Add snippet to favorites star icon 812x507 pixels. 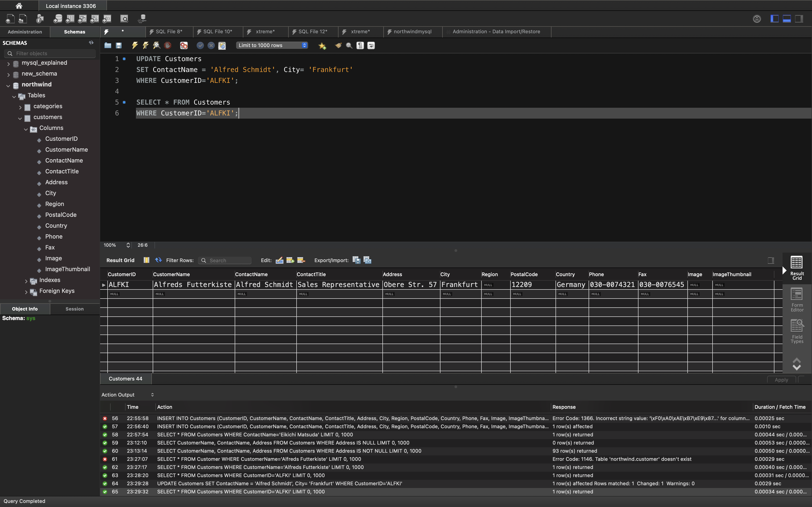[322, 45]
